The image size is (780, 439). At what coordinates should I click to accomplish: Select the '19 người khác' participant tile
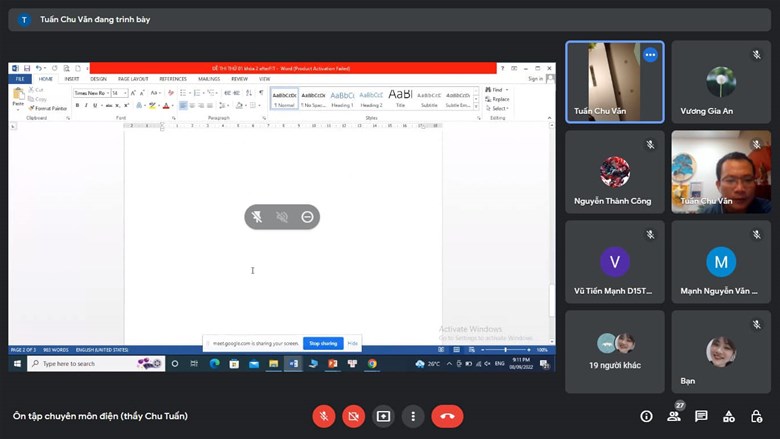tap(614, 351)
